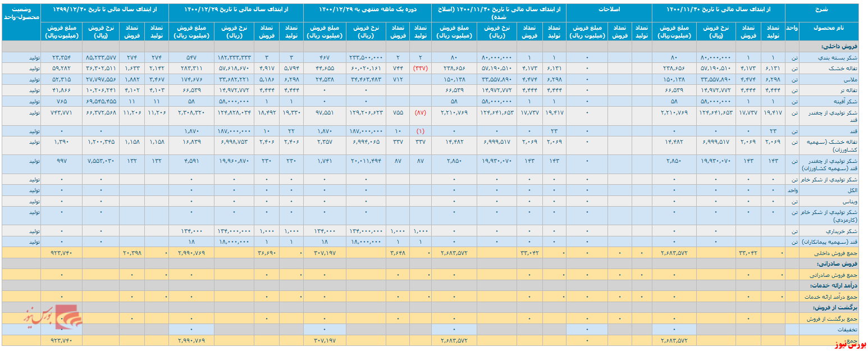
Task: Select the total sales count '۲۰,۳۹۸'
Action: [132, 252]
